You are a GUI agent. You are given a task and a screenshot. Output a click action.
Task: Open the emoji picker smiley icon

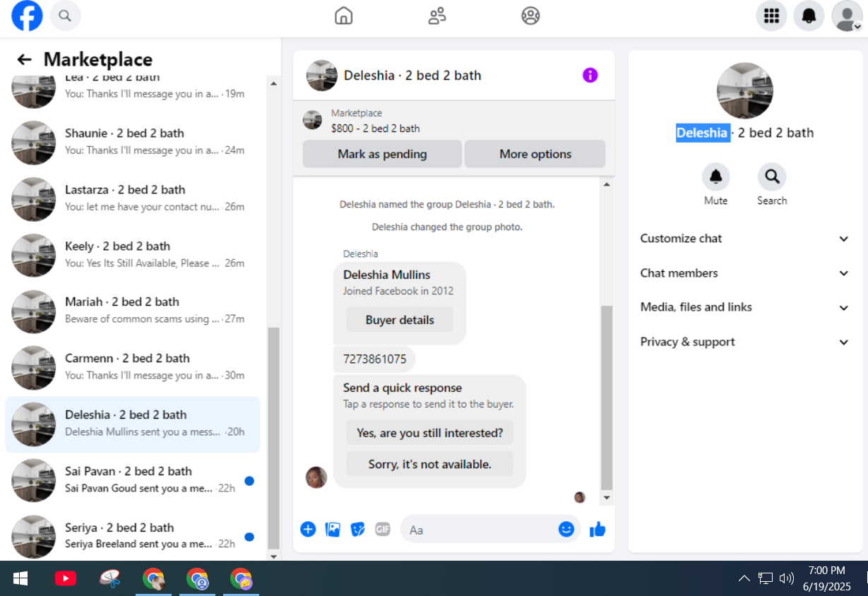[566, 529]
